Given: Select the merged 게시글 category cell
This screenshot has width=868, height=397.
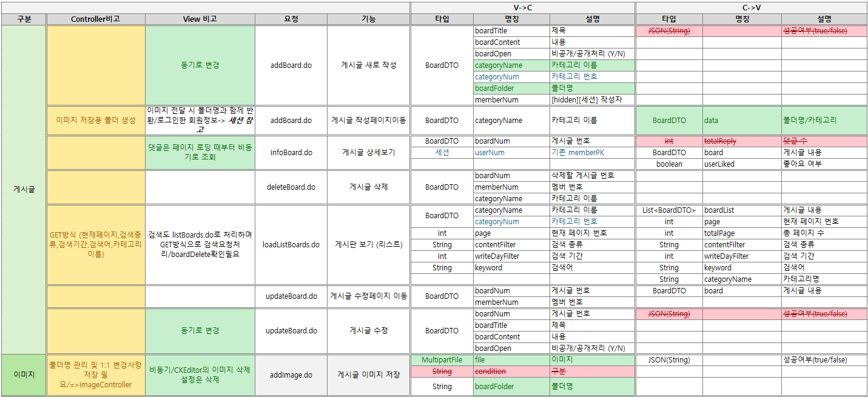Looking at the screenshot, I should (x=24, y=190).
